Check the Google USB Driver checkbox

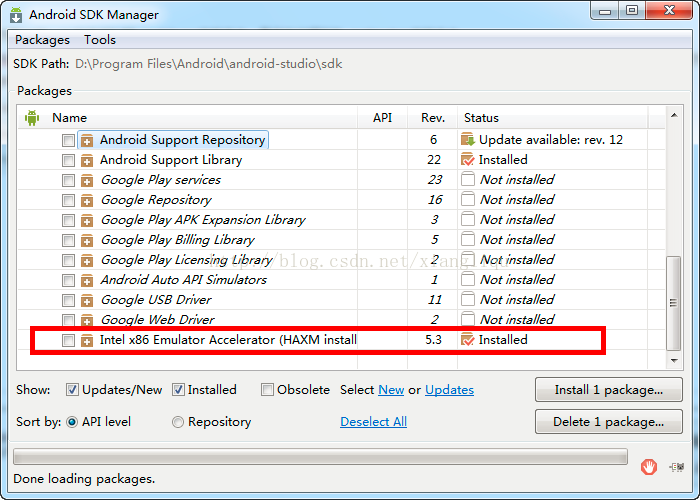click(x=68, y=300)
